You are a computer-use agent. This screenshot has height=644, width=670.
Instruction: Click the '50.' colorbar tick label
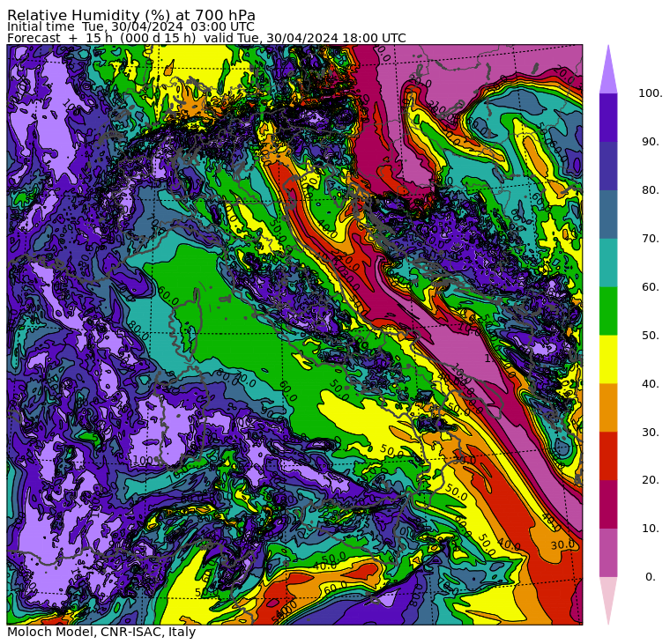(x=651, y=336)
